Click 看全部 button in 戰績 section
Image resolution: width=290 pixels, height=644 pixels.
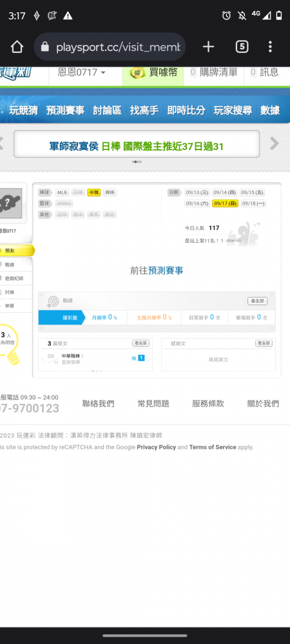coord(258,301)
